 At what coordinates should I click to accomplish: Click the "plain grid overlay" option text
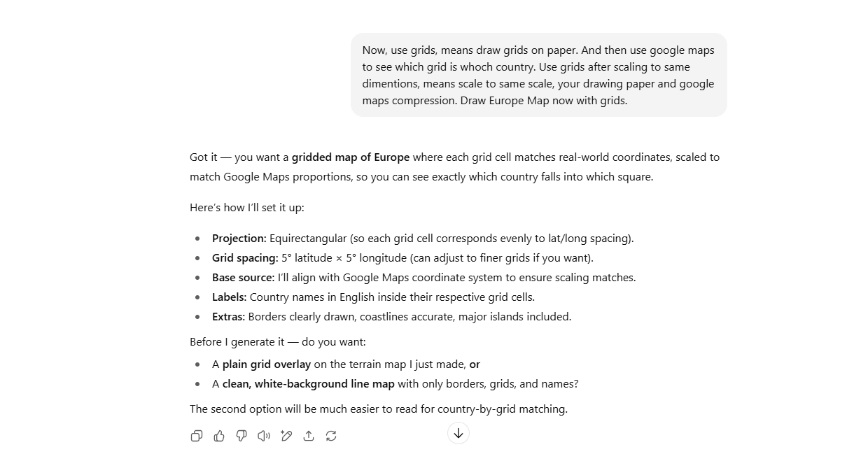pos(266,364)
